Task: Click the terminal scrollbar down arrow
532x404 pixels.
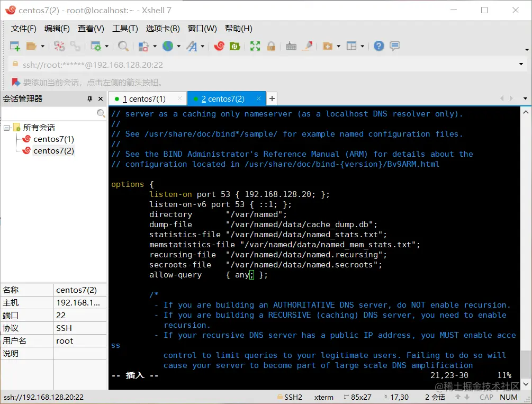Action: click(526, 384)
